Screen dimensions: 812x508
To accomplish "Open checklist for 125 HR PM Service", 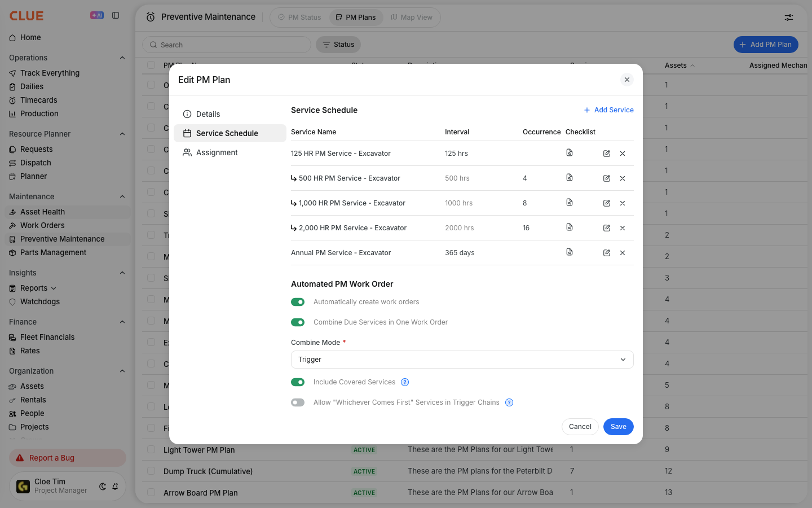I will (x=570, y=153).
